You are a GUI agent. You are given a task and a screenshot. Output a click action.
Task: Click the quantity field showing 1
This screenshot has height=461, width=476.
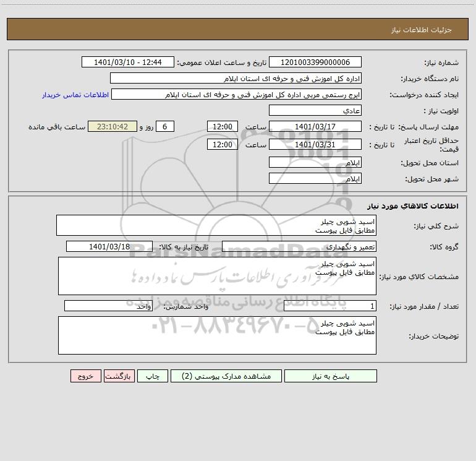[x=330, y=306]
